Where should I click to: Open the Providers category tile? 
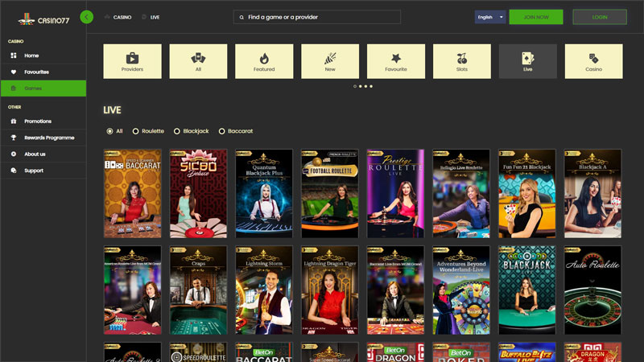tap(132, 61)
